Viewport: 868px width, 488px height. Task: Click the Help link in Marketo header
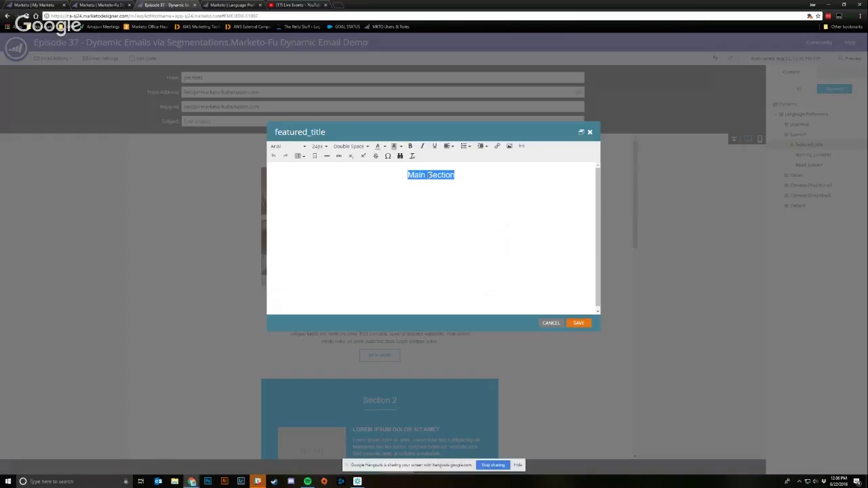(850, 42)
